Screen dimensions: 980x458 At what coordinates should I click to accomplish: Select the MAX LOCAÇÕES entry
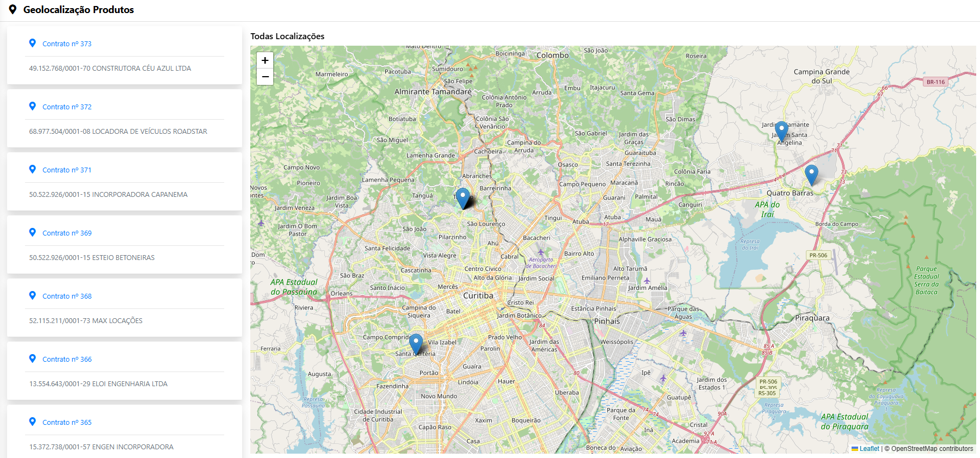click(x=86, y=321)
